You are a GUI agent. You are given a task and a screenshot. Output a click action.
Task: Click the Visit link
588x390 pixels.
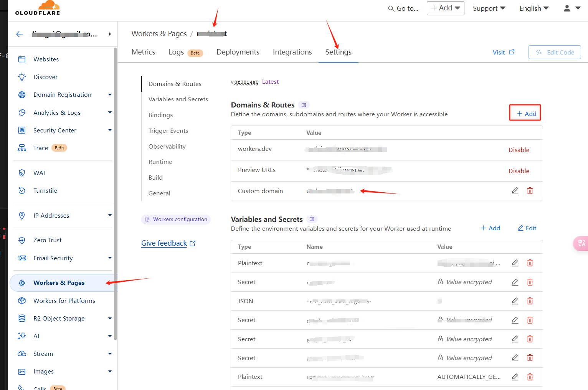tap(504, 52)
